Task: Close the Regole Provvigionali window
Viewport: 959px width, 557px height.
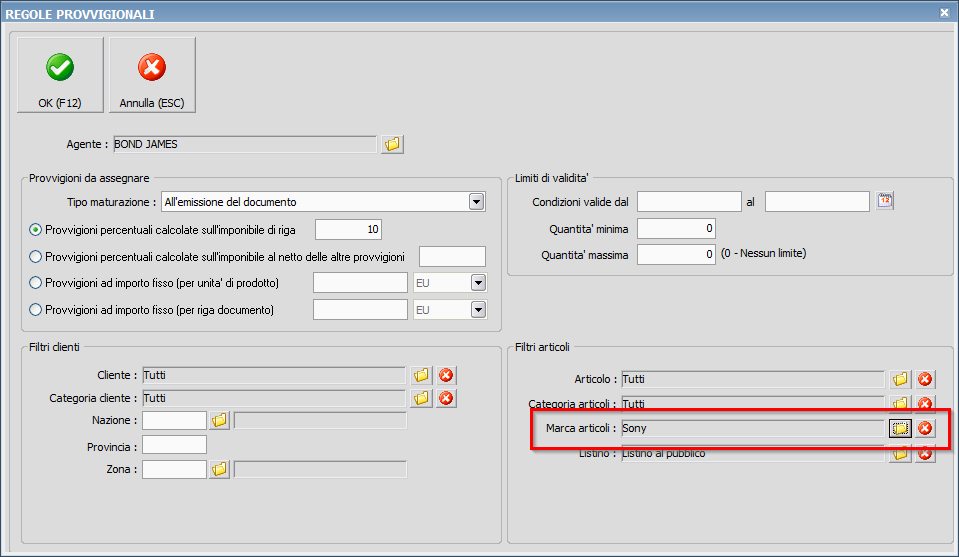Action: [x=944, y=12]
